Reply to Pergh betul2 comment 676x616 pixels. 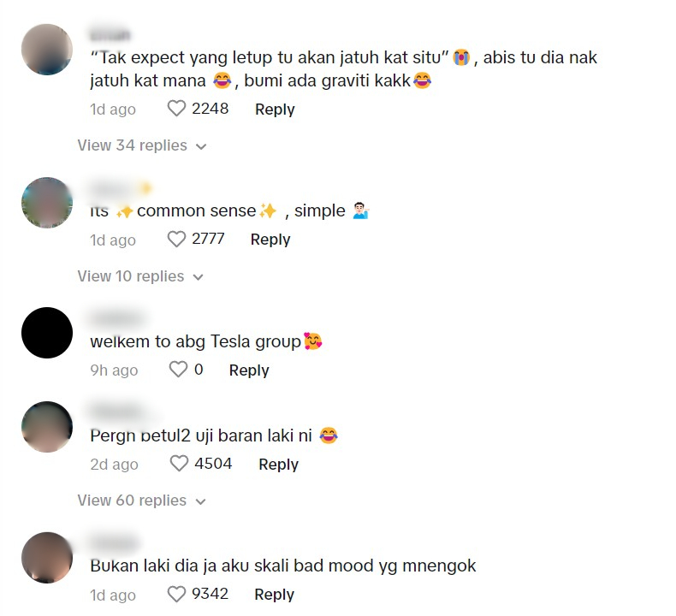coord(278,465)
